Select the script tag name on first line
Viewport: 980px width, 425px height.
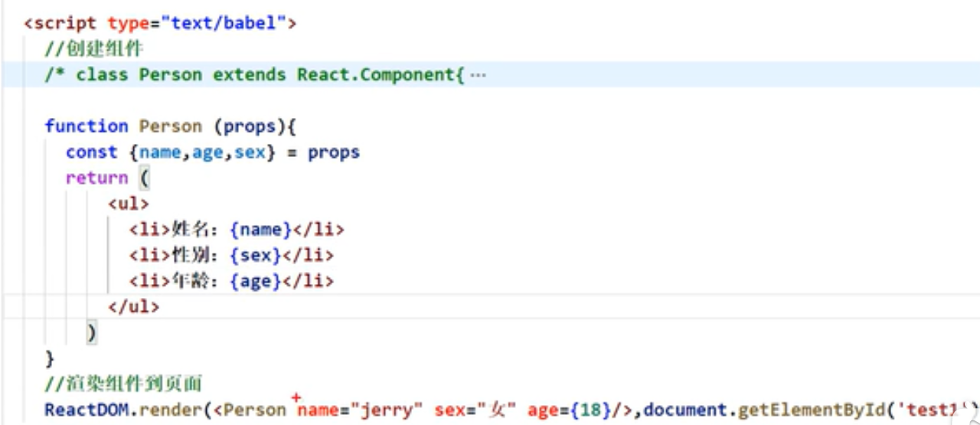pos(66,23)
